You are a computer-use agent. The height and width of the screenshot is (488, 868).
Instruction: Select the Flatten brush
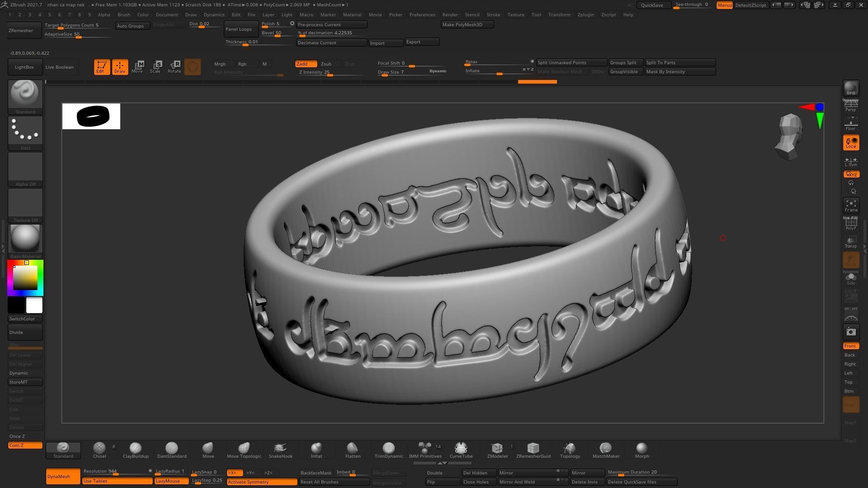pos(353,450)
